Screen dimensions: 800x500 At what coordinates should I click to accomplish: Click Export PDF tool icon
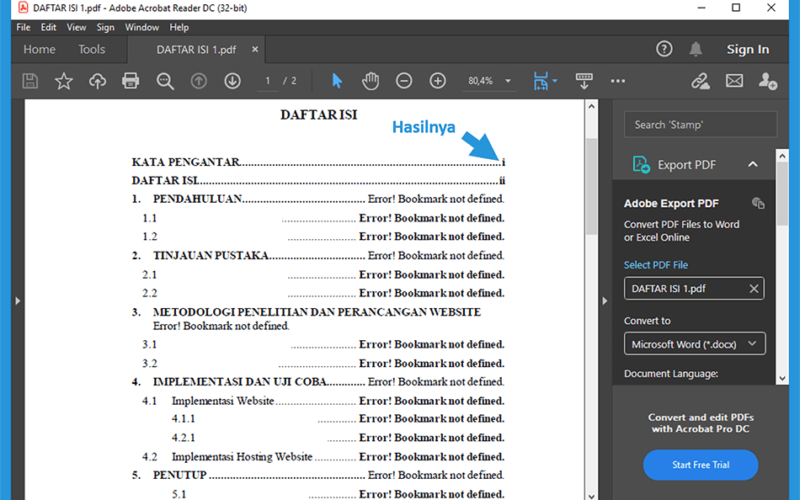tap(641, 164)
